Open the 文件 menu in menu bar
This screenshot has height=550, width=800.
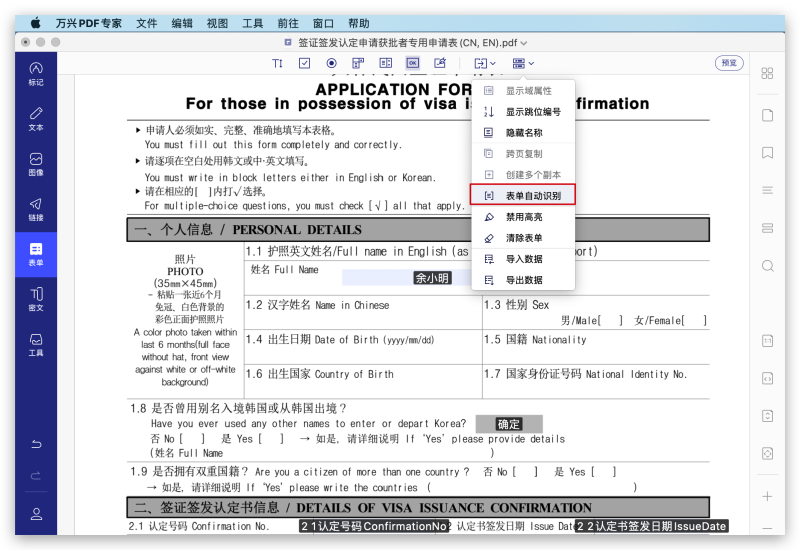point(146,23)
